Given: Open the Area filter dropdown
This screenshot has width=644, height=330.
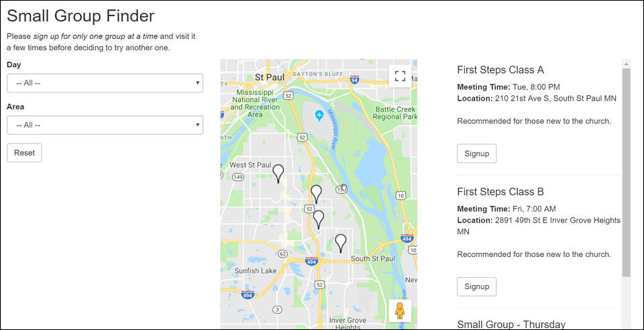Looking at the screenshot, I should coord(105,125).
